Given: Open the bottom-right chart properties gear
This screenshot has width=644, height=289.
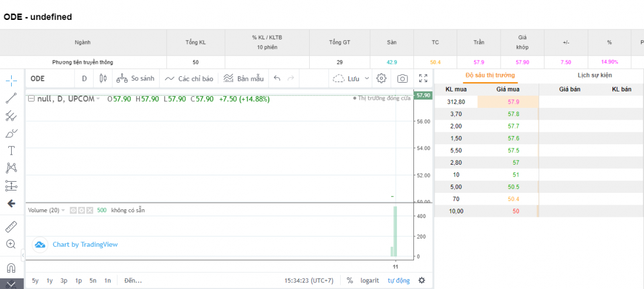Looking at the screenshot, I should tap(422, 280).
